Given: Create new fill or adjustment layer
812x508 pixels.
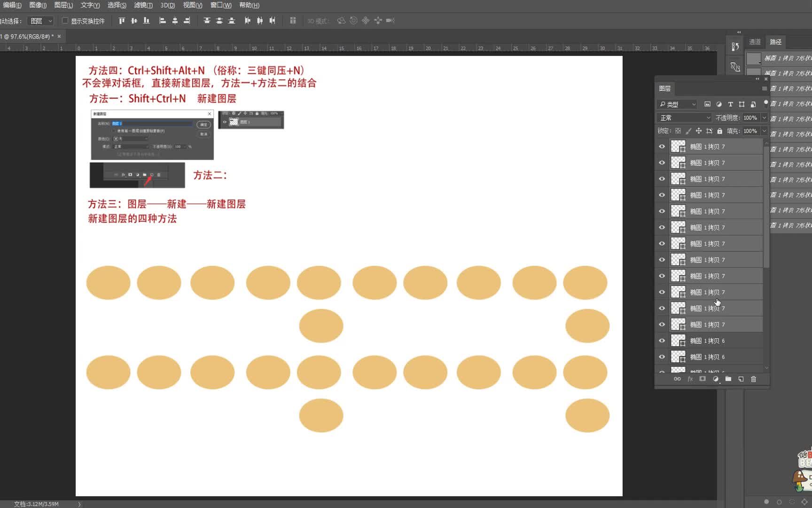Looking at the screenshot, I should pyautogui.click(x=716, y=379).
